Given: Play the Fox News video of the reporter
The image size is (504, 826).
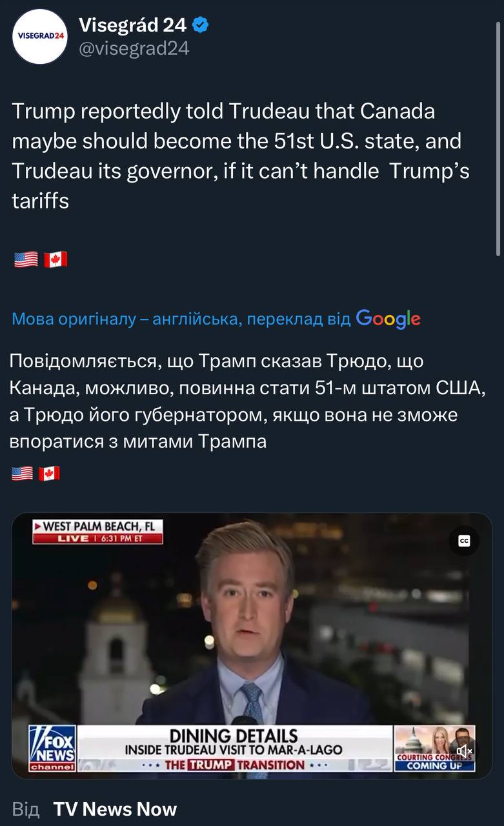Looking at the screenshot, I should (x=252, y=645).
